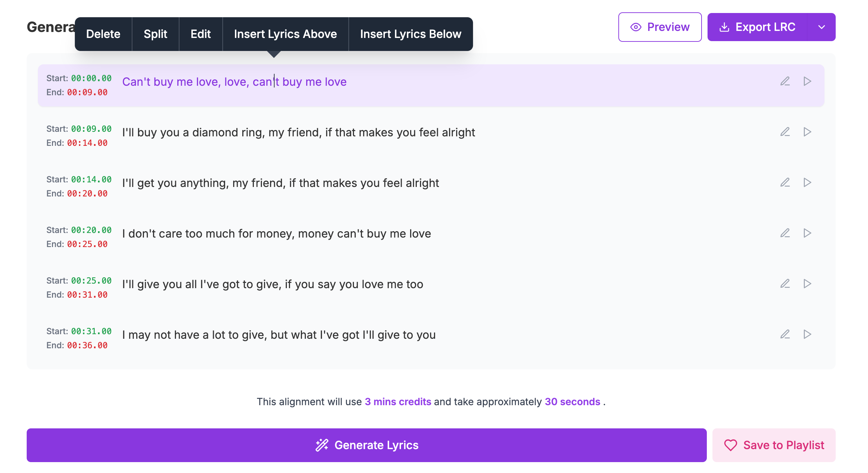Click the end time 00:36.00
The width and height of the screenshot is (868, 473).
(87, 345)
